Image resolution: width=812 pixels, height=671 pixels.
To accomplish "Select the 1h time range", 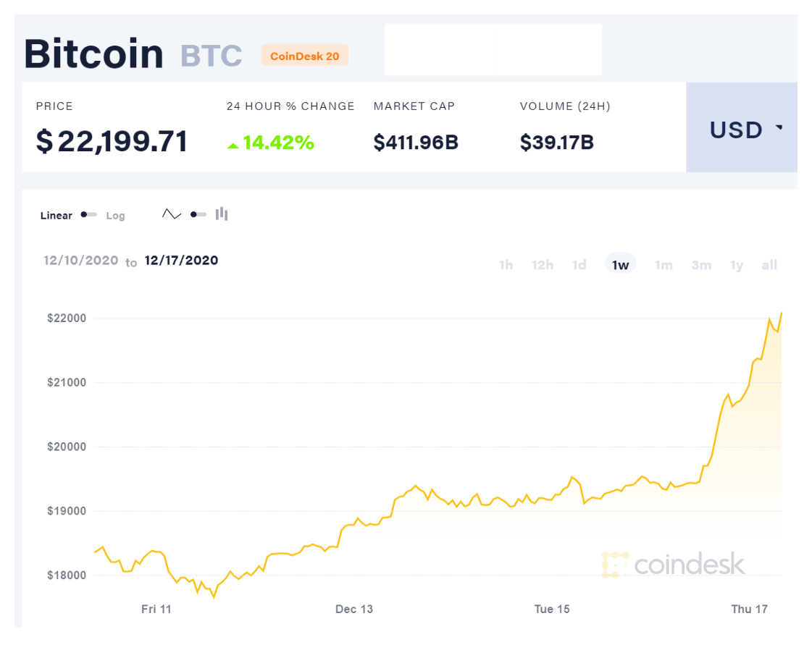I will (x=506, y=265).
